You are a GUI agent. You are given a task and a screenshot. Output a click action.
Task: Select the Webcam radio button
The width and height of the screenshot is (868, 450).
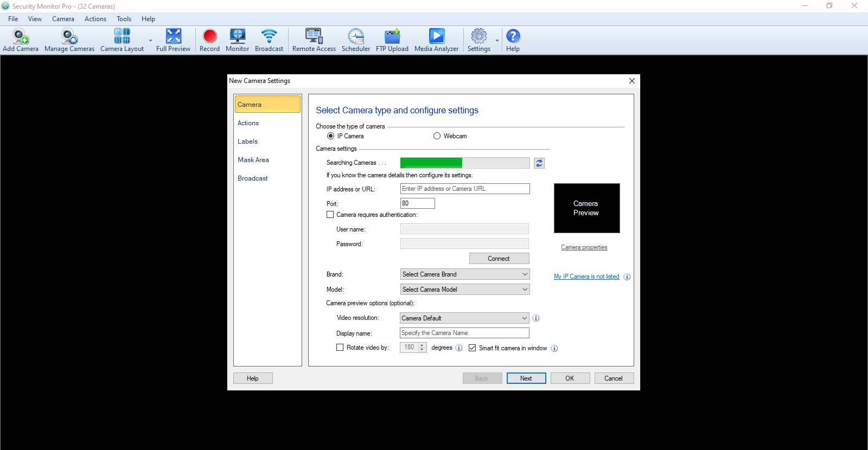point(437,136)
